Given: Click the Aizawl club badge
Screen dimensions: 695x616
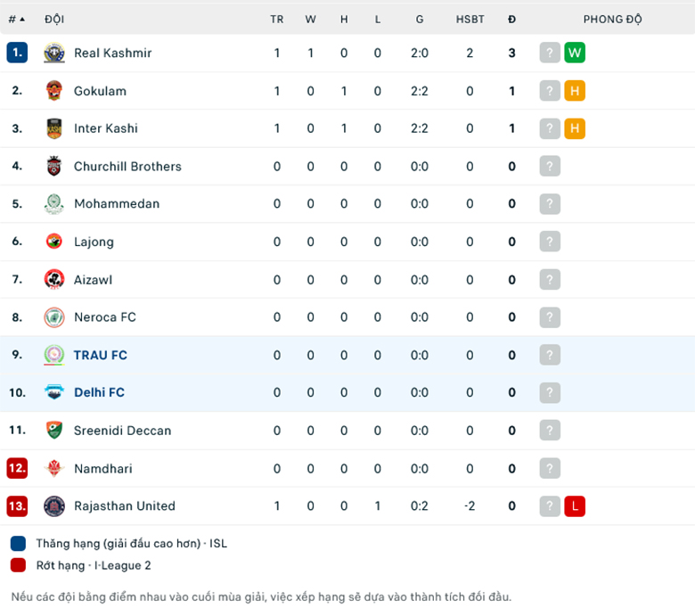Looking at the screenshot, I should tap(54, 280).
